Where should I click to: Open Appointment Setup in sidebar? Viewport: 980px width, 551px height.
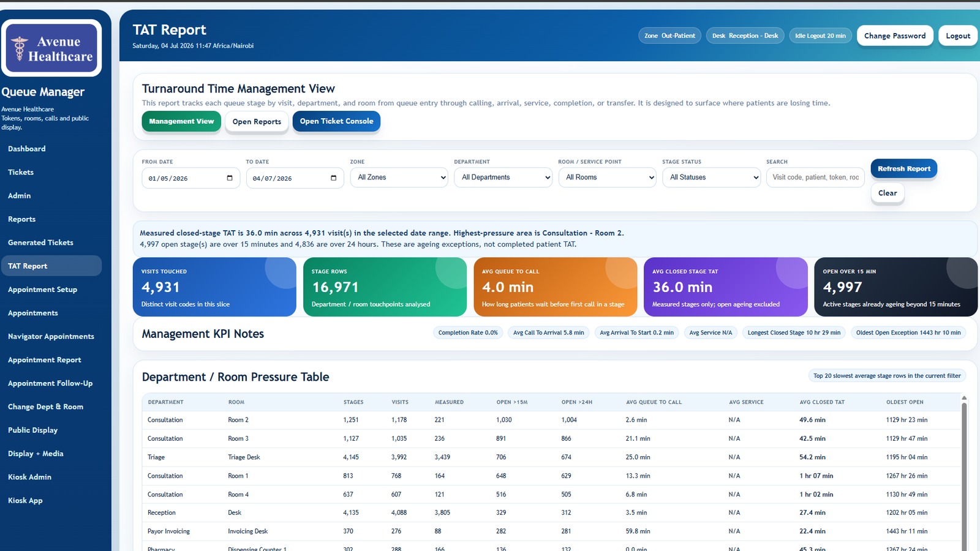coord(51,290)
